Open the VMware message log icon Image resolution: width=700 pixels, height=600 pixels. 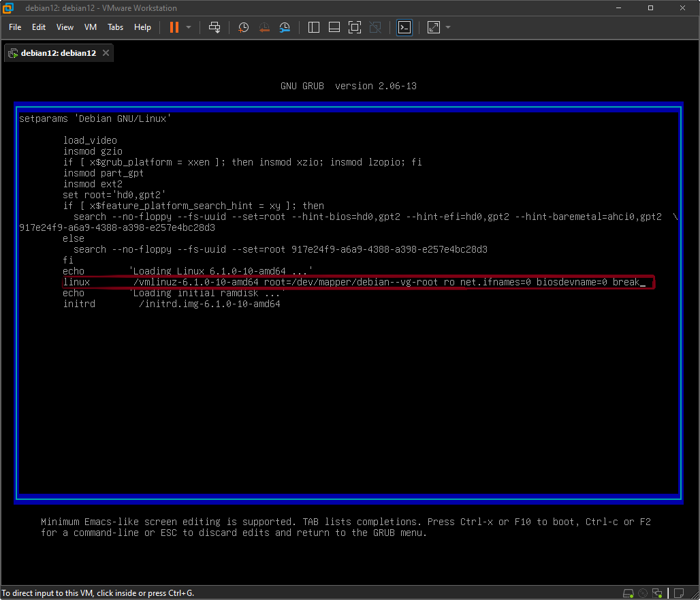pos(678,593)
